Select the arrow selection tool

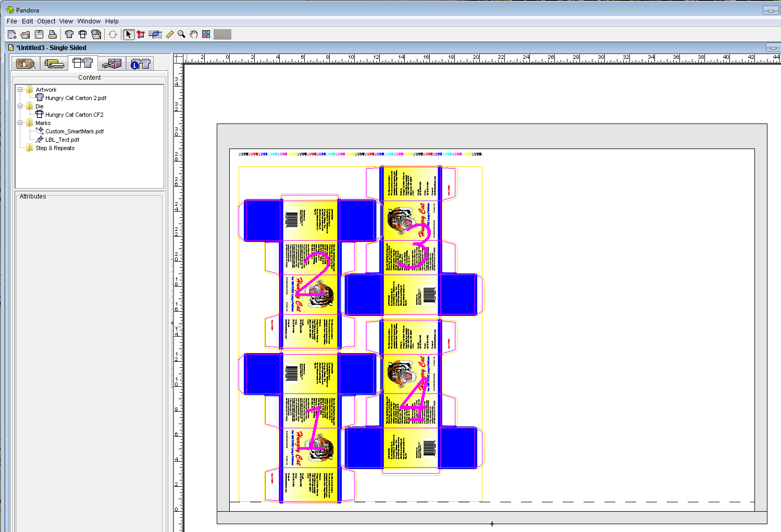pyautogui.click(x=128, y=34)
